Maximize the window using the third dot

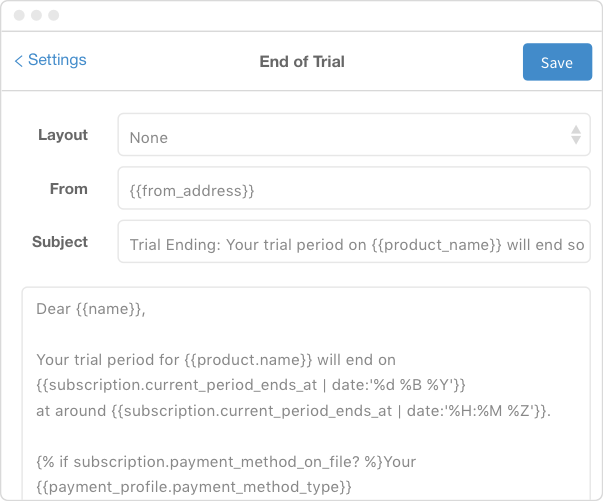(53, 16)
